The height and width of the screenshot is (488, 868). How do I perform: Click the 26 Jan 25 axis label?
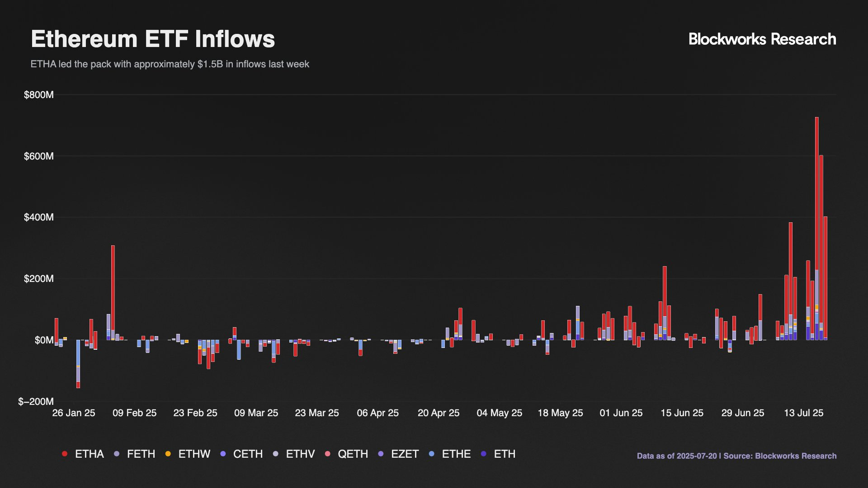tap(74, 413)
